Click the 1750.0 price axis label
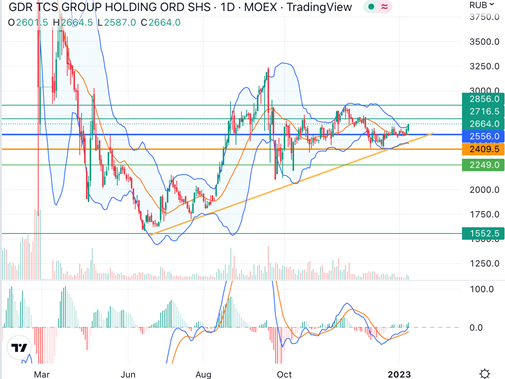The height and width of the screenshot is (379, 505). 484,215
